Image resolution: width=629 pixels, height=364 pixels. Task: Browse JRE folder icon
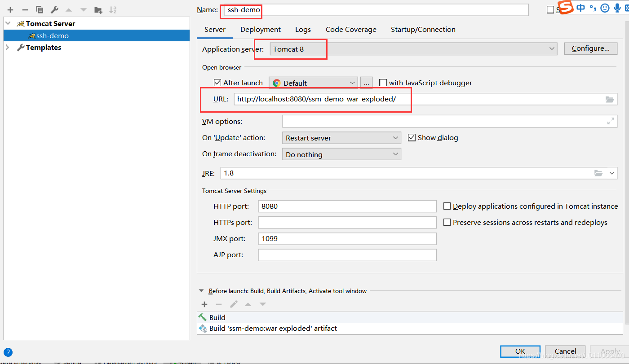[x=598, y=173]
